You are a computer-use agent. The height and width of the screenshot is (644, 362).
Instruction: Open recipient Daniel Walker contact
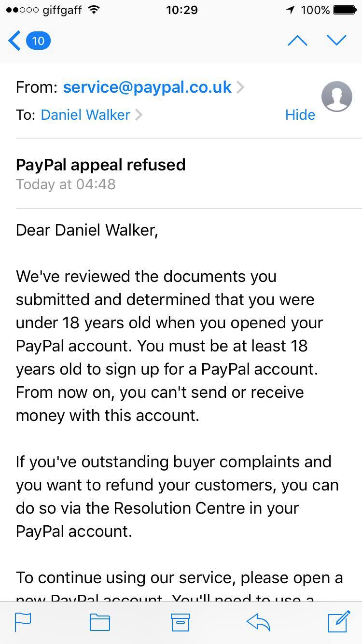pos(85,115)
